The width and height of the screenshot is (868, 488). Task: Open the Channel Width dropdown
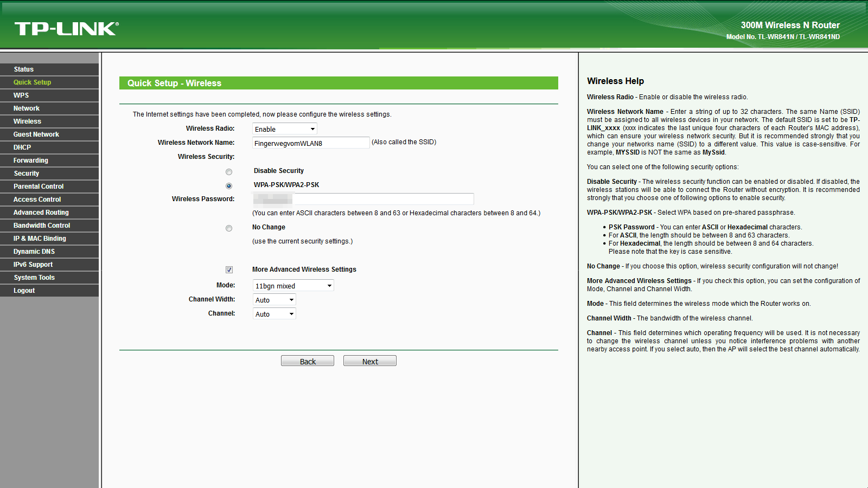point(274,300)
